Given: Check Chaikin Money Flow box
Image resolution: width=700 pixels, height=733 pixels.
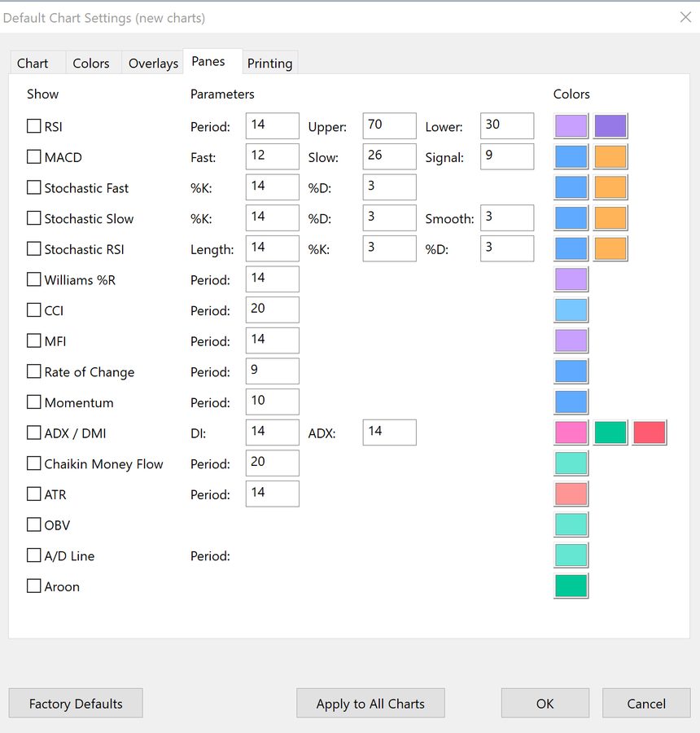Looking at the screenshot, I should pos(33,463).
